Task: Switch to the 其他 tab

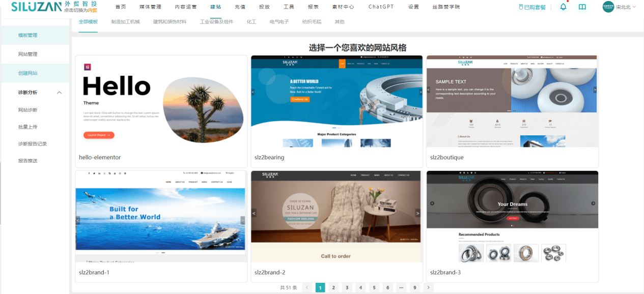Action: tap(340, 22)
